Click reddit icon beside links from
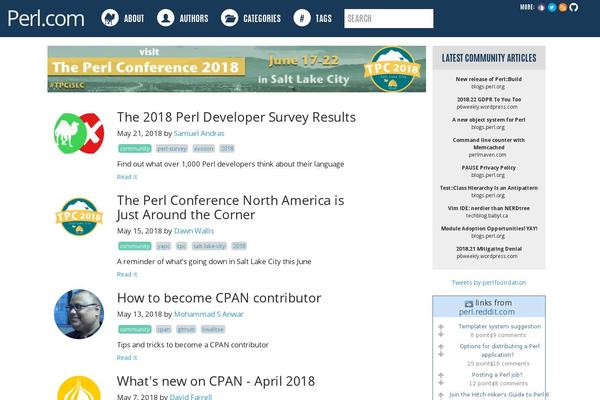The width and height of the screenshot is (600, 400). pyautogui.click(x=469, y=304)
